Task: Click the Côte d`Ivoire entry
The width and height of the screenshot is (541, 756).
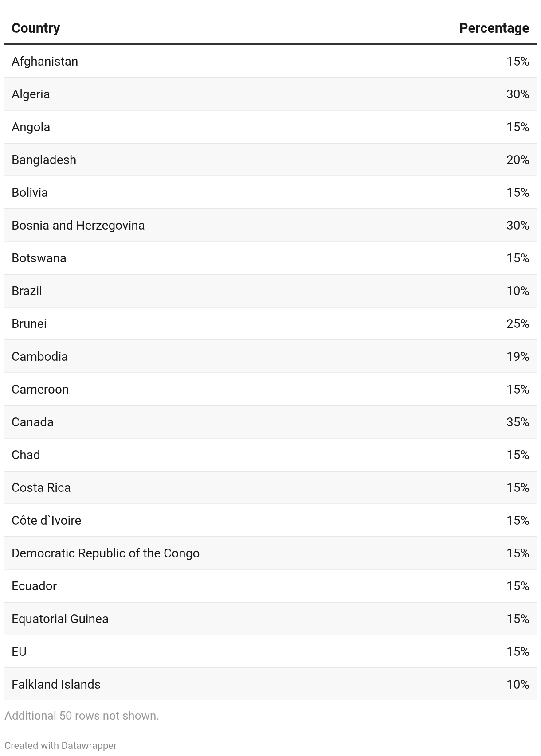Action: pyautogui.click(x=46, y=521)
